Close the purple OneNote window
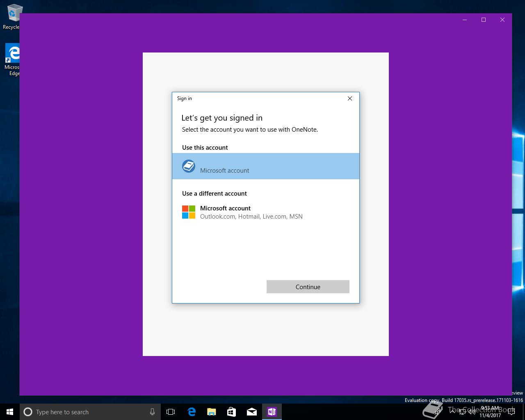Image resolution: width=525 pixels, height=420 pixels. (x=502, y=20)
